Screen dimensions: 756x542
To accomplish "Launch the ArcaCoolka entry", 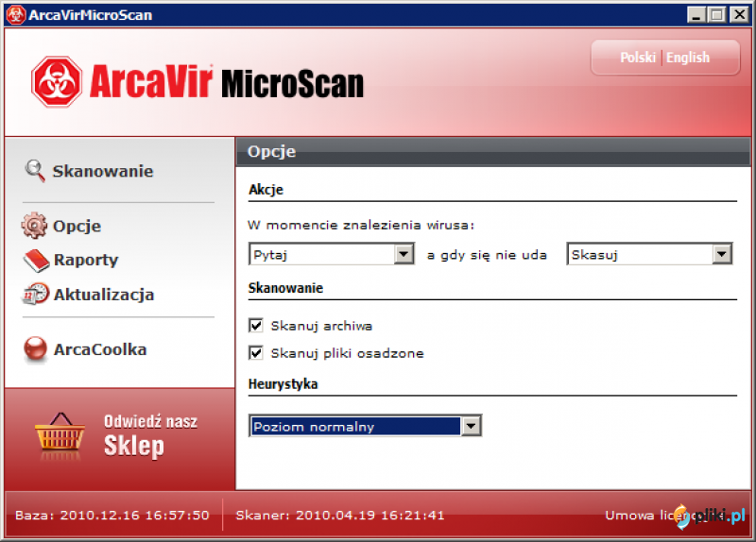I will point(100,349).
